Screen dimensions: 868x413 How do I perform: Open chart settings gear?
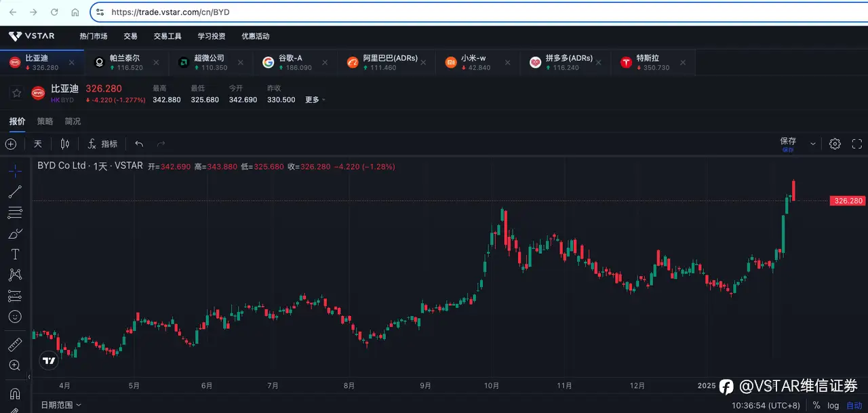pyautogui.click(x=835, y=144)
